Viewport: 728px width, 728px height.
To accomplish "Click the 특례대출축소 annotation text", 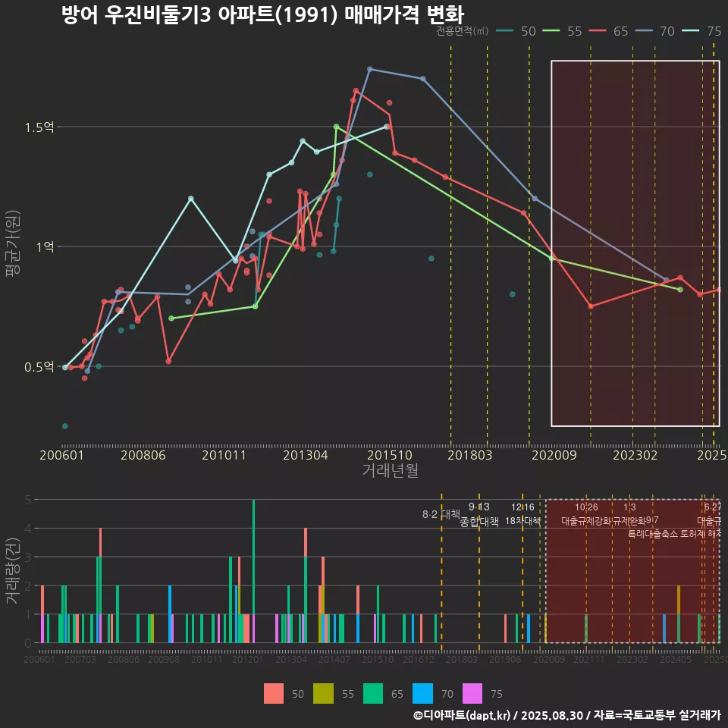I will click(653, 534).
